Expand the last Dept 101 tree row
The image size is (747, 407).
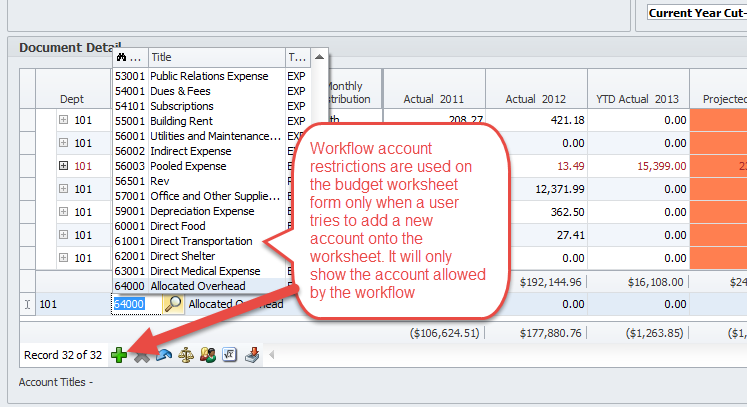64,258
